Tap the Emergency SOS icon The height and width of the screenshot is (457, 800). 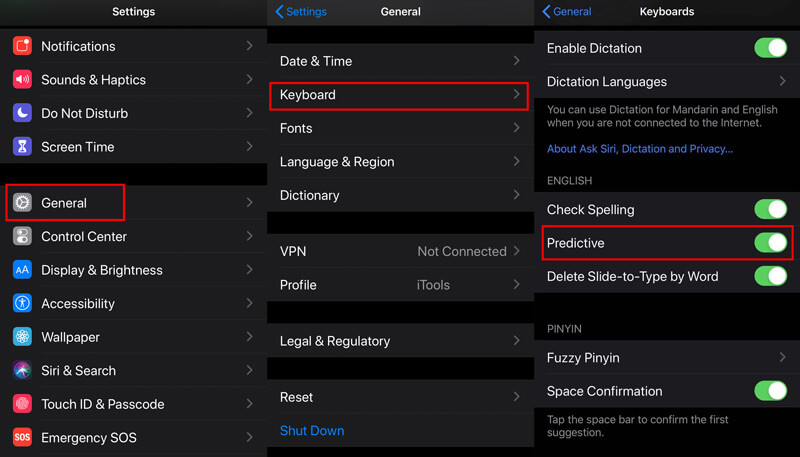pos(22,438)
